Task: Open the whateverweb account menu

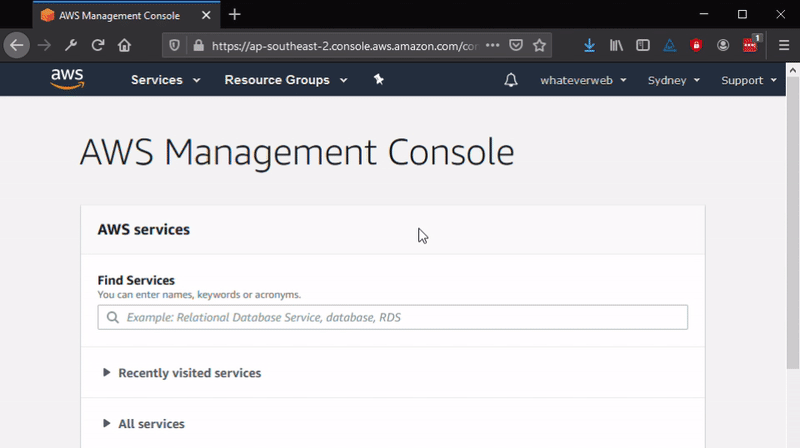Action: click(583, 81)
